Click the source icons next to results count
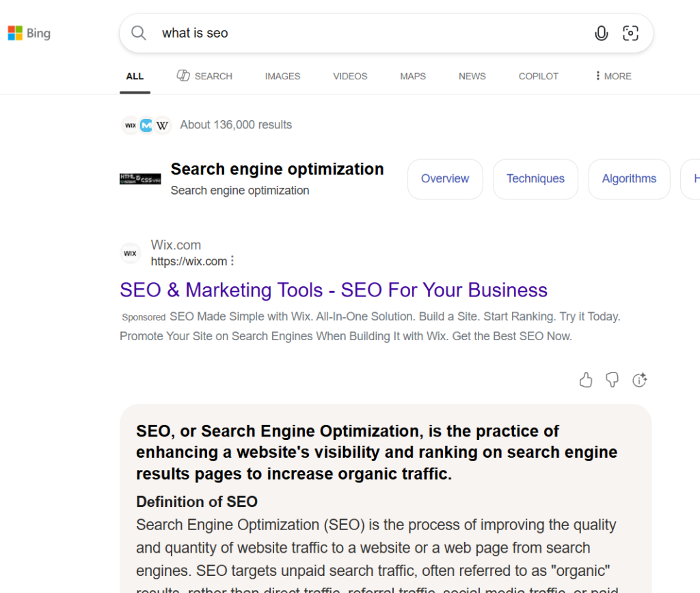Image resolution: width=700 pixels, height=593 pixels. (x=146, y=125)
